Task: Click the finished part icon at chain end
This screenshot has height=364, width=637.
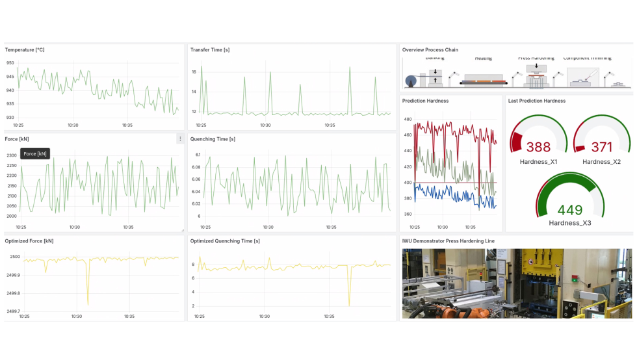Action: click(622, 83)
